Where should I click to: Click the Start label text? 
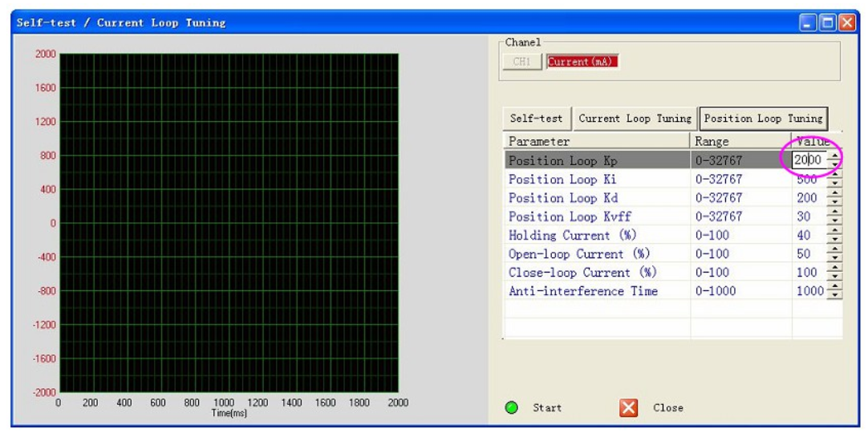coord(547,408)
